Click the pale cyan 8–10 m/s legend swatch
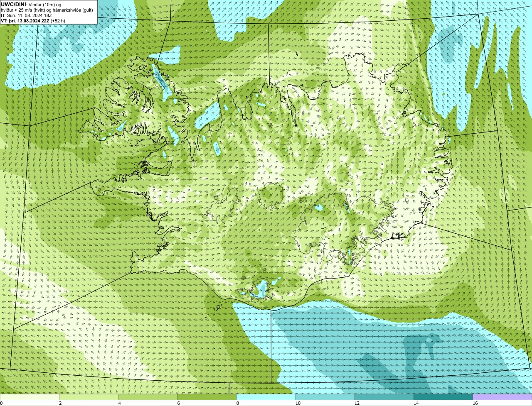532x406 pixels. coord(266,397)
